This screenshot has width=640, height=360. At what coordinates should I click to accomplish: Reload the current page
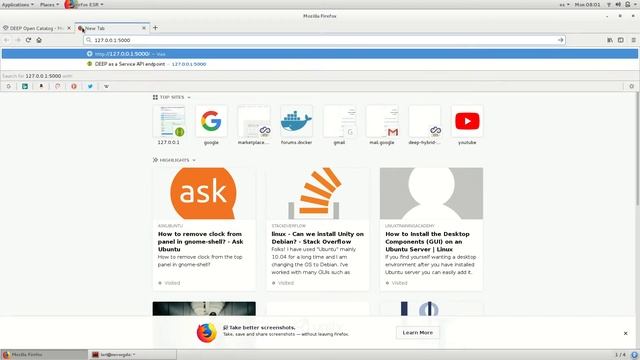click(28, 40)
